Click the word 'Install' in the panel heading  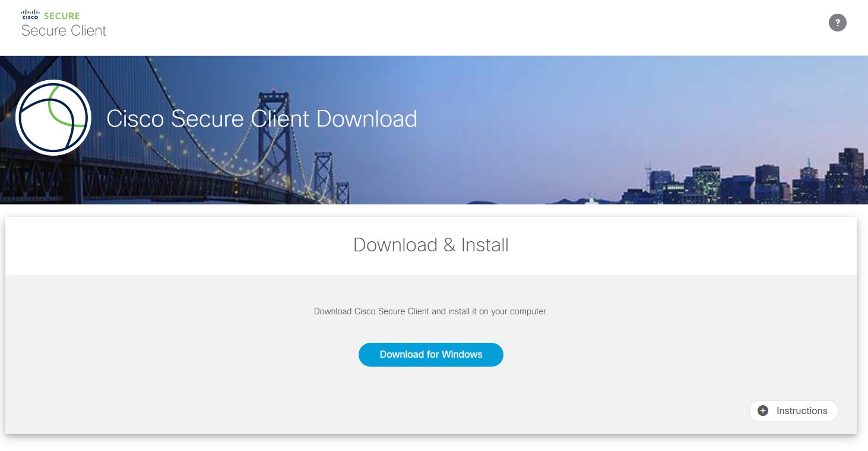point(484,245)
